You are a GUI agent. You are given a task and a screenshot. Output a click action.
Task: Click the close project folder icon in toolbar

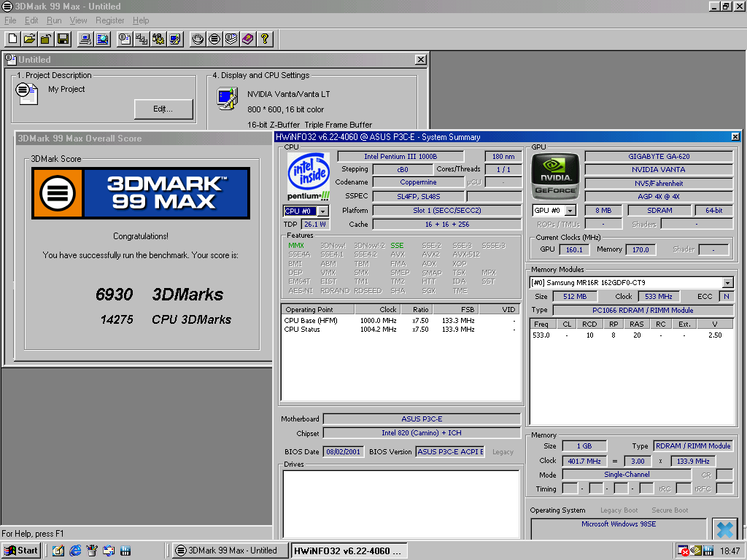pos(46,39)
